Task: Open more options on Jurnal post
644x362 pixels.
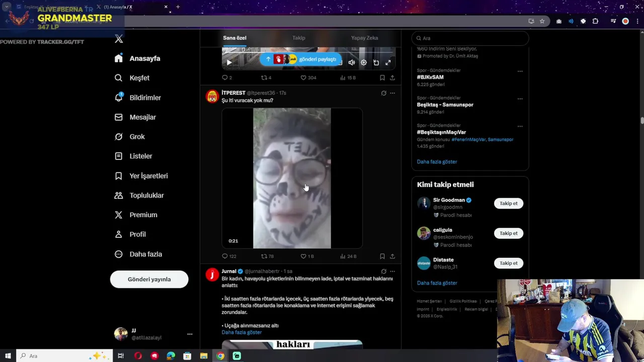Action: click(x=392, y=271)
